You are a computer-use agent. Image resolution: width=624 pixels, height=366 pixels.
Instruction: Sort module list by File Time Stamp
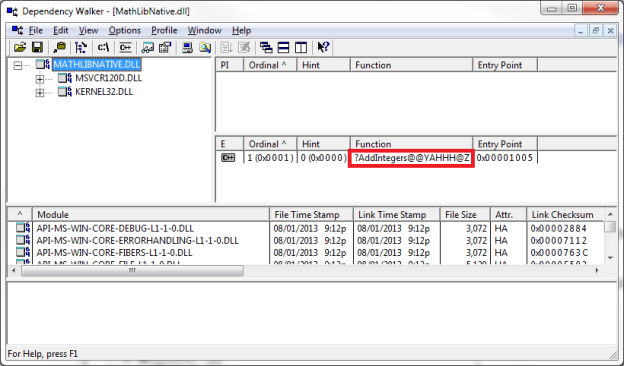click(x=311, y=215)
